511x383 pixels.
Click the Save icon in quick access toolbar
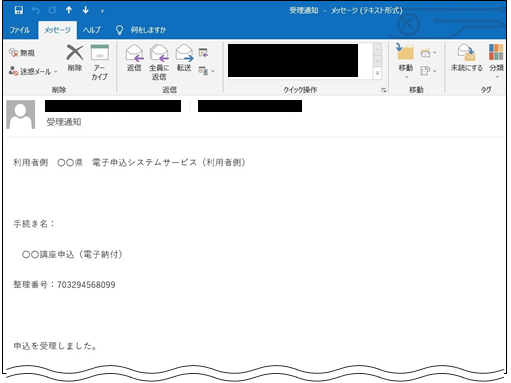[19, 10]
